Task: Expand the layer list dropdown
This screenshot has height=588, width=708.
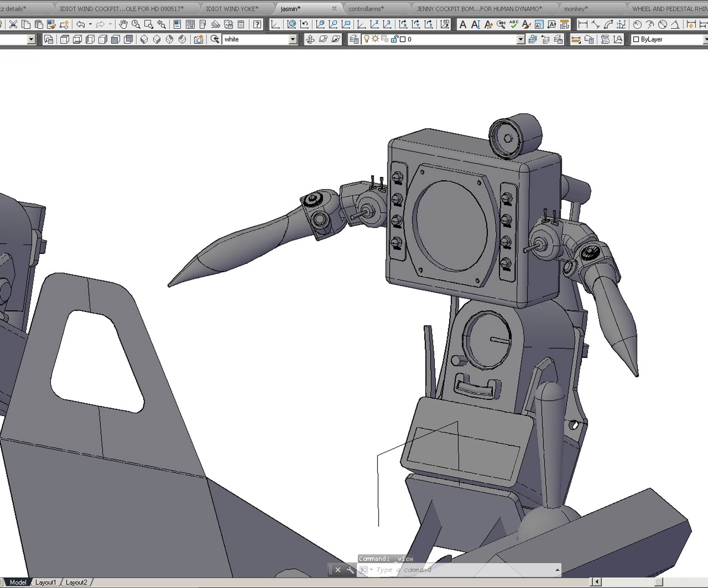Action: tap(521, 40)
